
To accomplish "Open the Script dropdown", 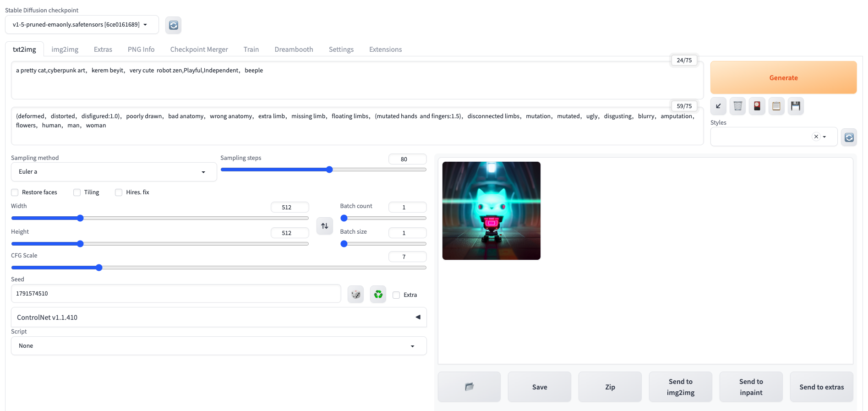I will (218, 346).
